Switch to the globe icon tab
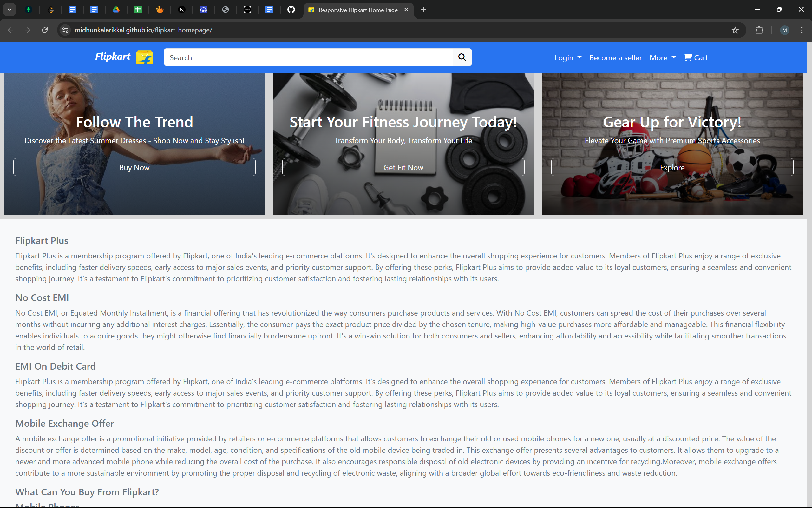812x508 pixels. point(226,10)
